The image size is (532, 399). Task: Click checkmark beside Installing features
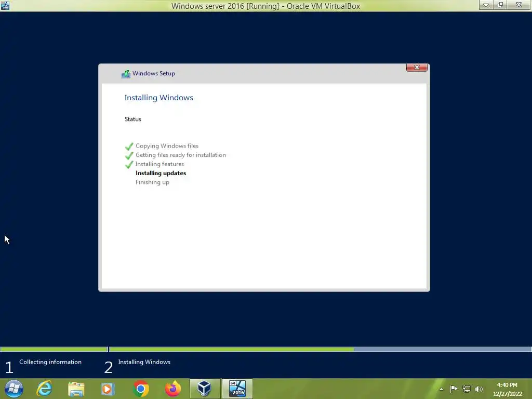129,165
